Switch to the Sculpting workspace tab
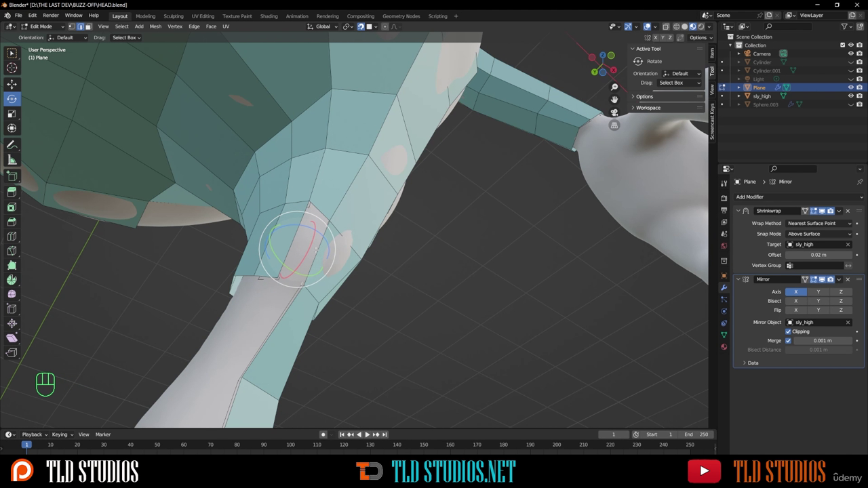The width and height of the screenshot is (868, 488). point(173,16)
